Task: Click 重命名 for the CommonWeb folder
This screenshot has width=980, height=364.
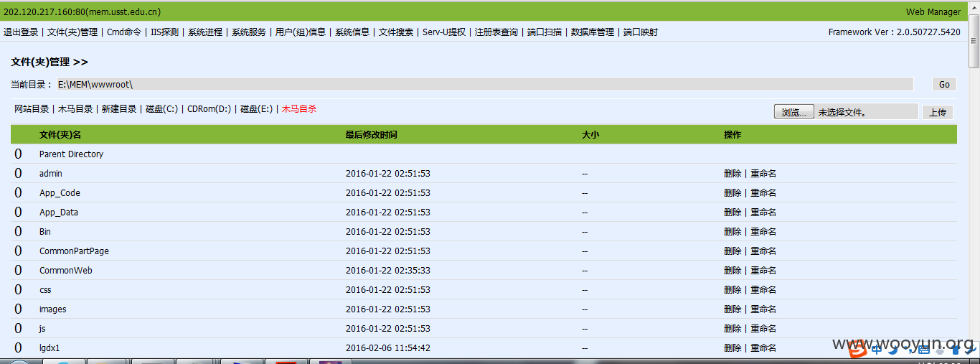Action: pos(763,271)
